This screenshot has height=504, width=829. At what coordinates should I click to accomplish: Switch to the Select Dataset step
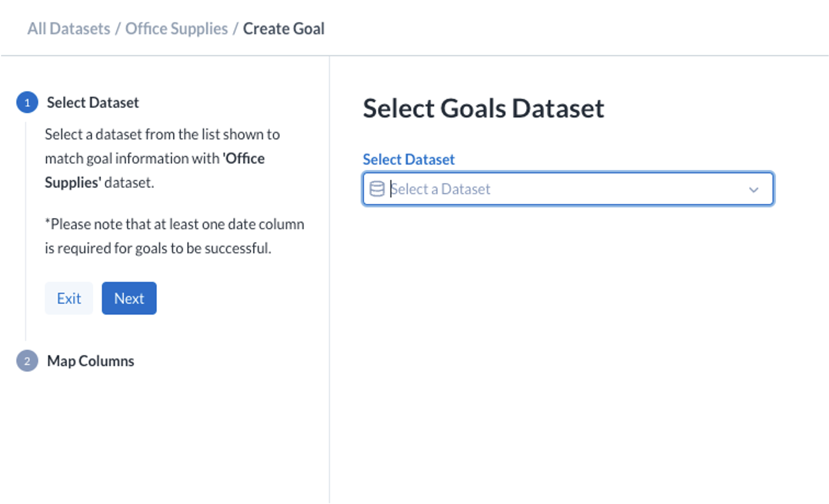point(92,102)
